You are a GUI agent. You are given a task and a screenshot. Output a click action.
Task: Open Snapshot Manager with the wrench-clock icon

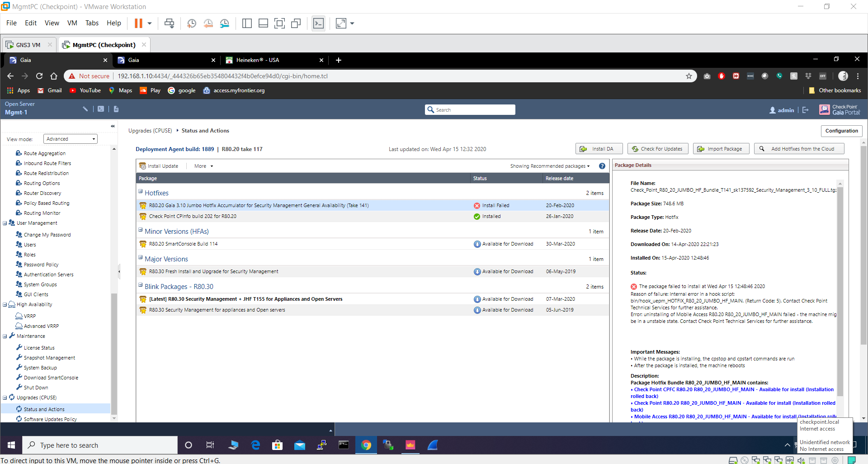pos(225,23)
